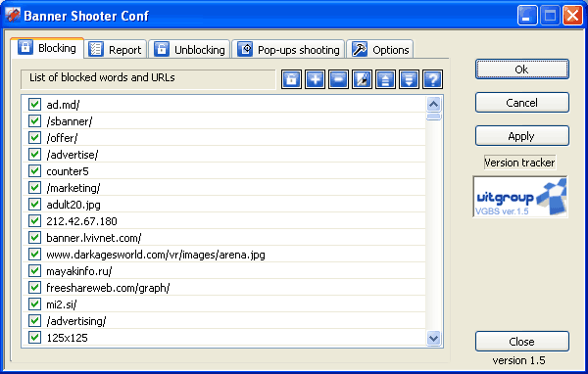
Task: Select the ad.md/ list entry text
Action: pyautogui.click(x=63, y=105)
